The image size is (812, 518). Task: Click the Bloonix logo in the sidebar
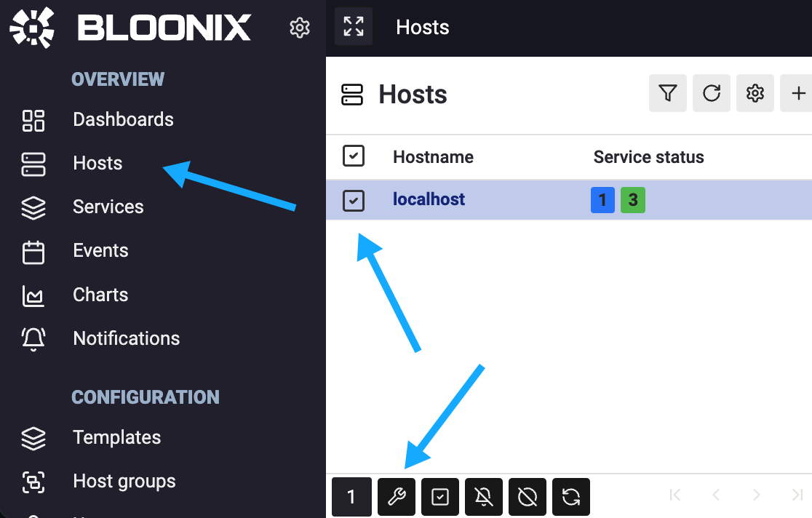(130, 28)
